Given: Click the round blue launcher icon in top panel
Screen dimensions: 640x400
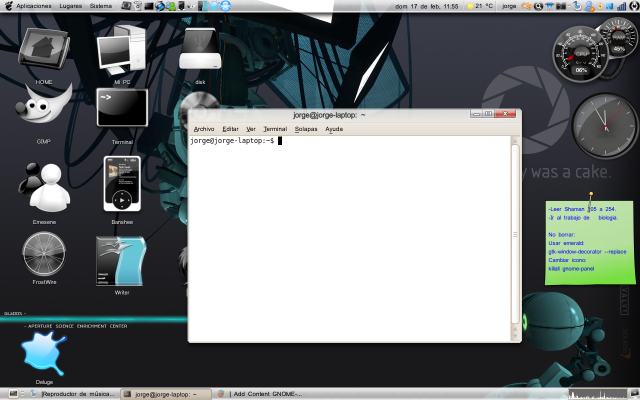Looking at the screenshot, I should coord(225,6).
